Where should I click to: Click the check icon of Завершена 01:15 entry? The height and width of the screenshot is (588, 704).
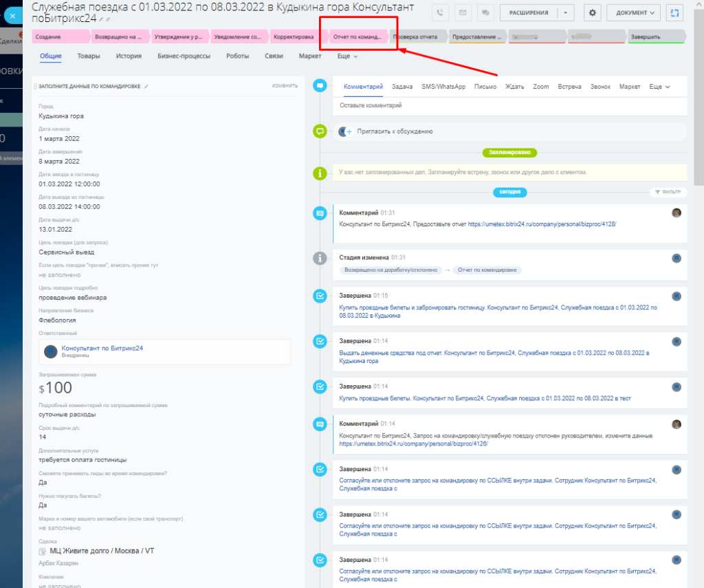coord(320,296)
